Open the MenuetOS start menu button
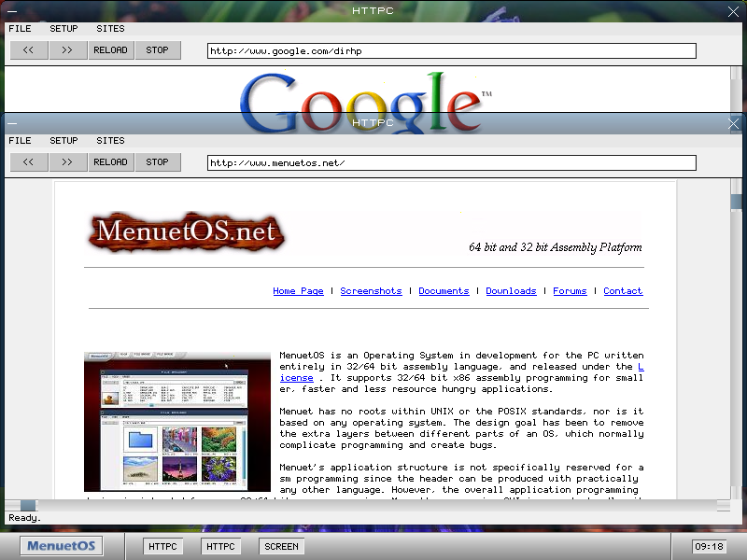The image size is (747, 560). click(62, 546)
